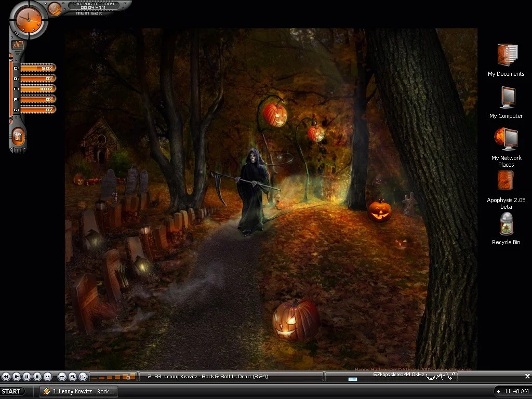
Task: Click the seek bar position handle
Action: (x=353, y=379)
